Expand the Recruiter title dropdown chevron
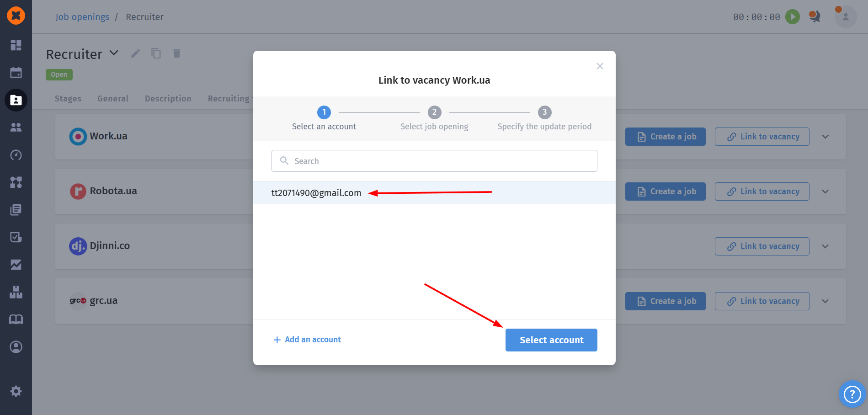 (x=114, y=53)
